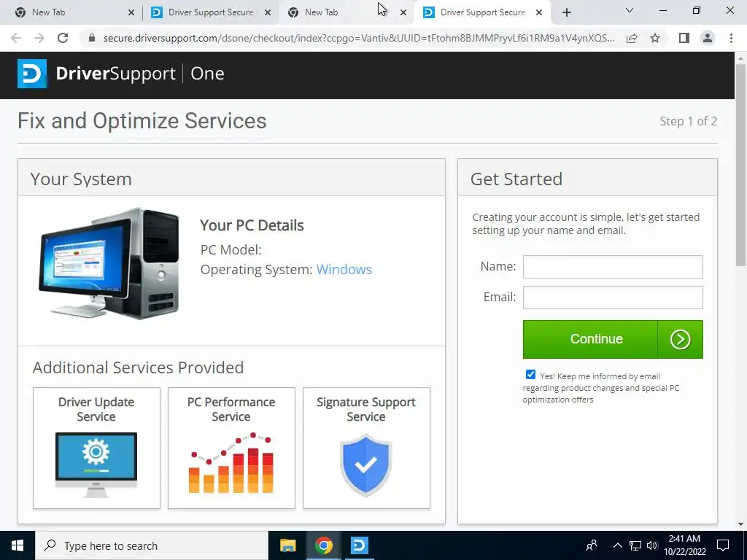Image resolution: width=747 pixels, height=560 pixels.
Task: Click the browser back arrow
Action: tap(16, 38)
